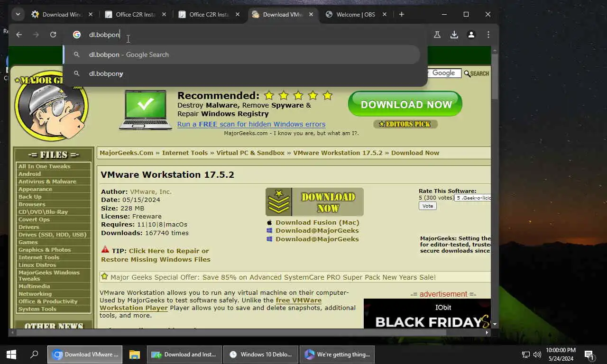Click the Apple icon beside Download Fusion

tap(269, 222)
